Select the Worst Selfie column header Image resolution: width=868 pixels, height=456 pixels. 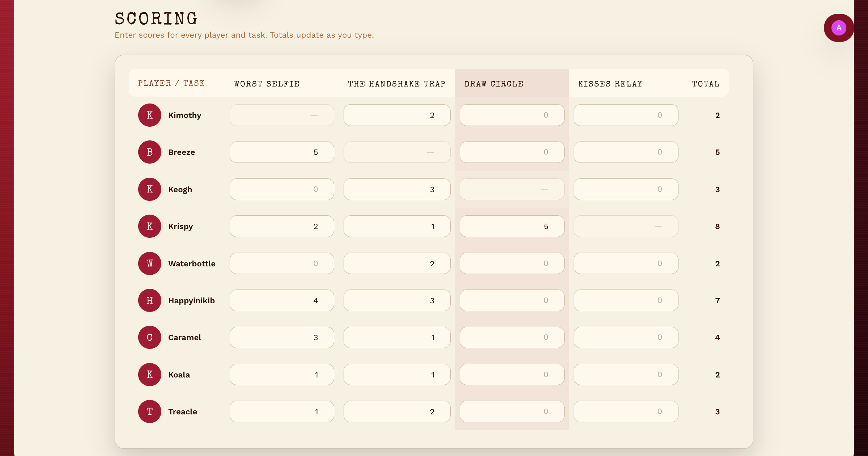[267, 84]
